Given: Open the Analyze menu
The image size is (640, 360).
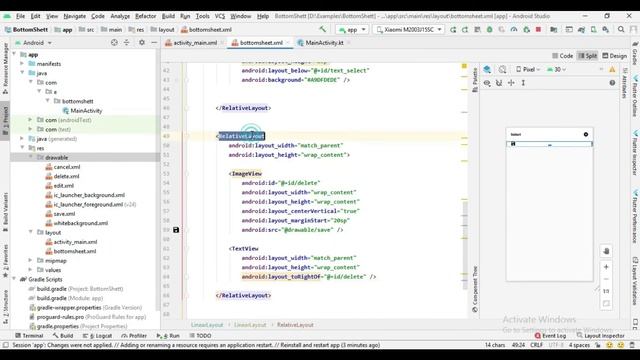Looking at the screenshot, I should (x=120, y=16).
